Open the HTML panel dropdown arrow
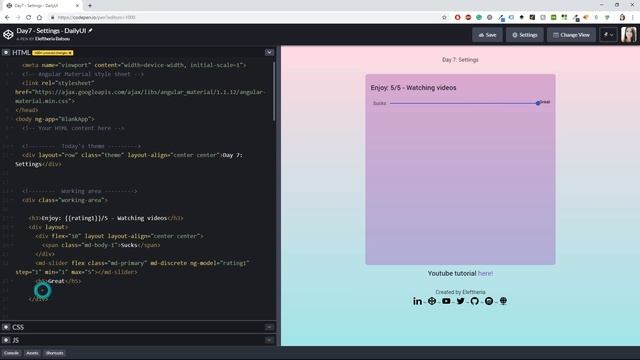The image size is (640, 360). 269,52
